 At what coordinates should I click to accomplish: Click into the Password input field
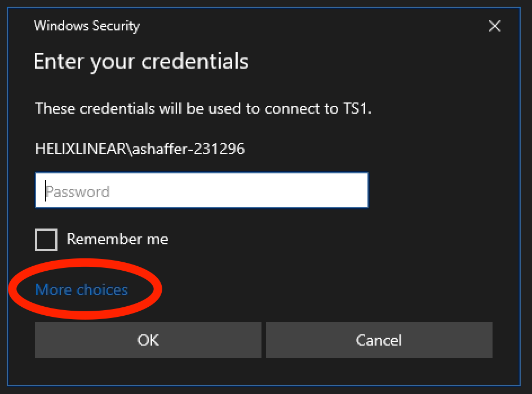201,191
